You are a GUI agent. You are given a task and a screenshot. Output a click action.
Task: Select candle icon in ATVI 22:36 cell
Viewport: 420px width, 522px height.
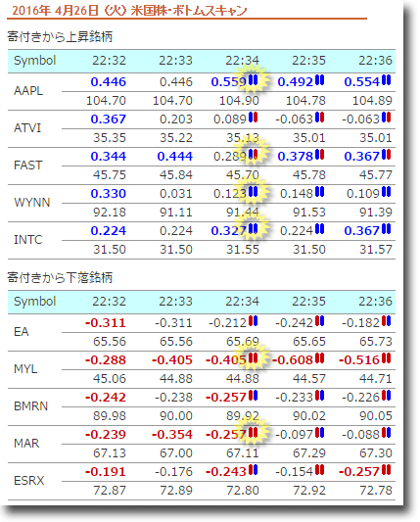(x=386, y=118)
